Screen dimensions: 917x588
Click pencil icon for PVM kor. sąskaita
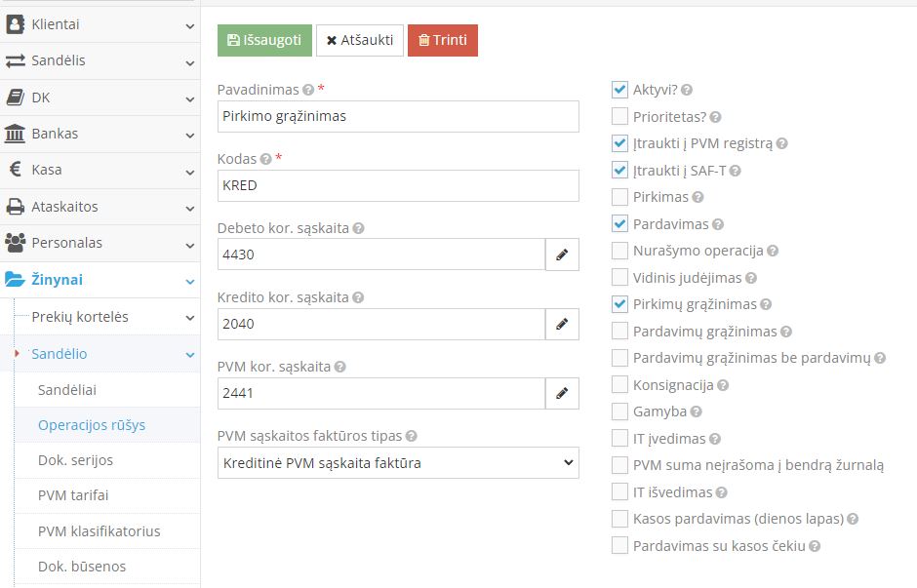pyautogui.click(x=562, y=393)
